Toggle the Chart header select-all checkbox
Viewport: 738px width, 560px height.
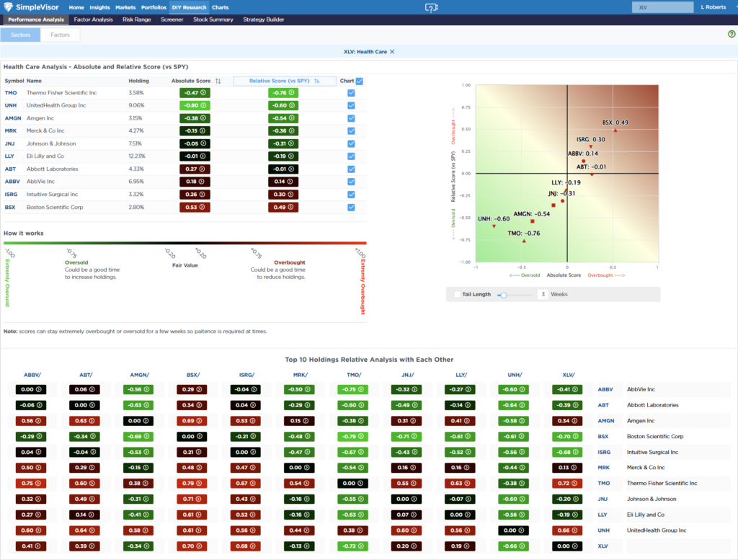[x=360, y=81]
